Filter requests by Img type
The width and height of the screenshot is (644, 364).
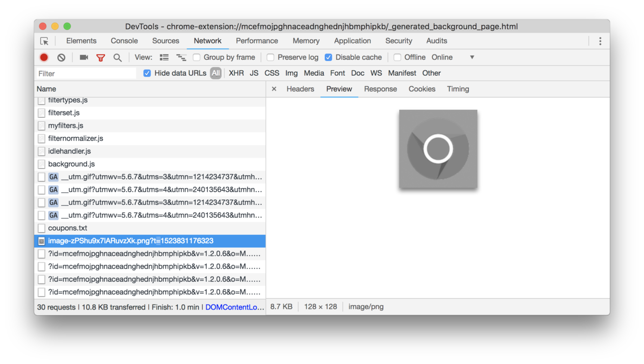[291, 73]
